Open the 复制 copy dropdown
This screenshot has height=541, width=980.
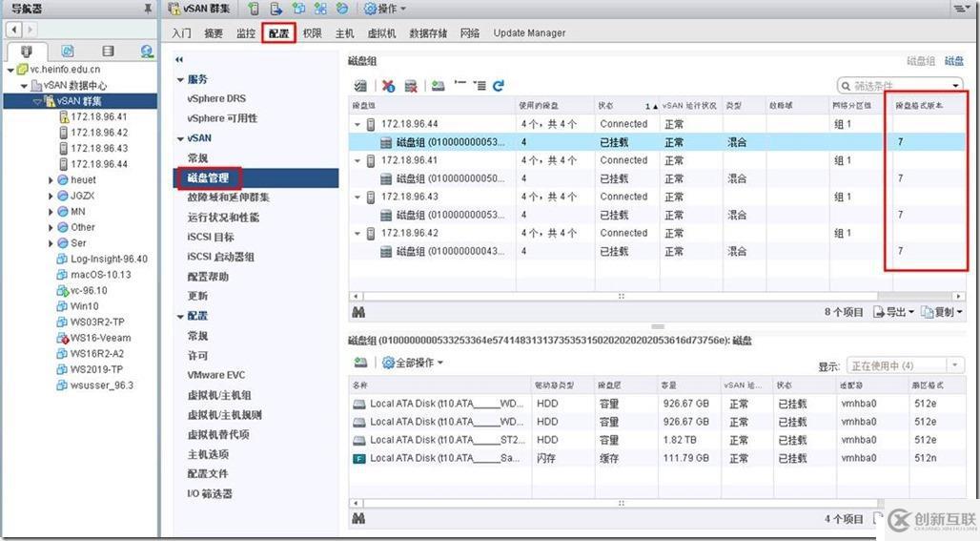(941, 311)
